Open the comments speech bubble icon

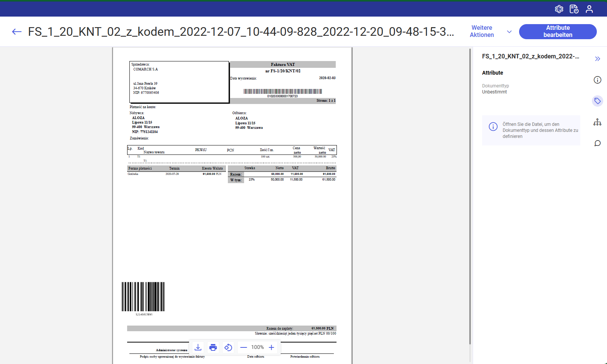pos(597,143)
